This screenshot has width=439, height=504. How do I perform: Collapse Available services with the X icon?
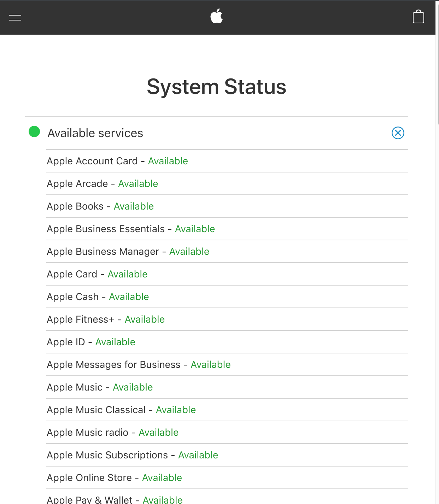click(398, 133)
